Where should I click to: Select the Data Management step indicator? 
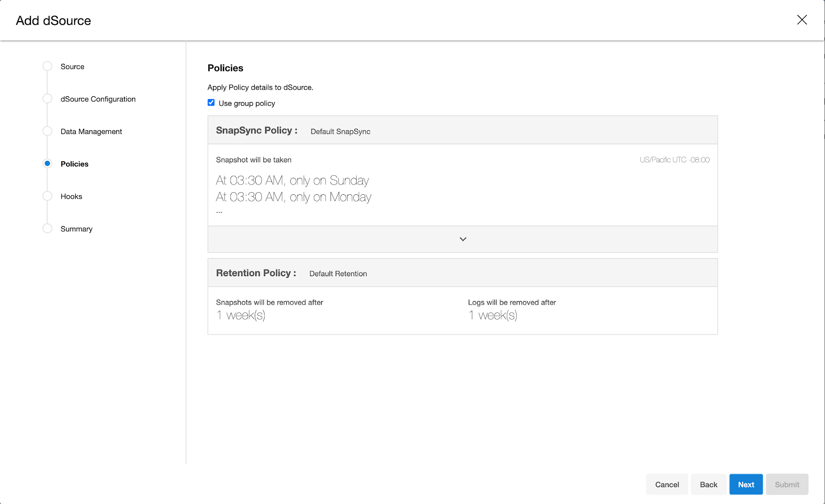click(x=47, y=131)
